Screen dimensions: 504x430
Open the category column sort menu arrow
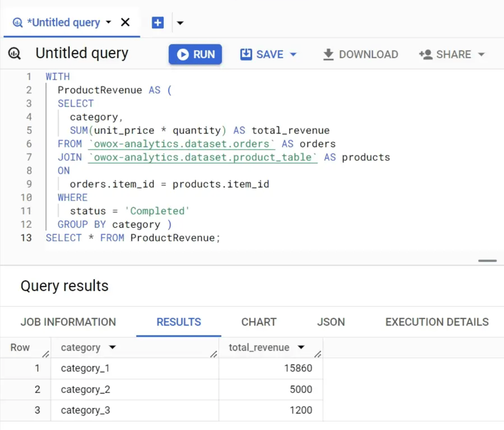112,347
